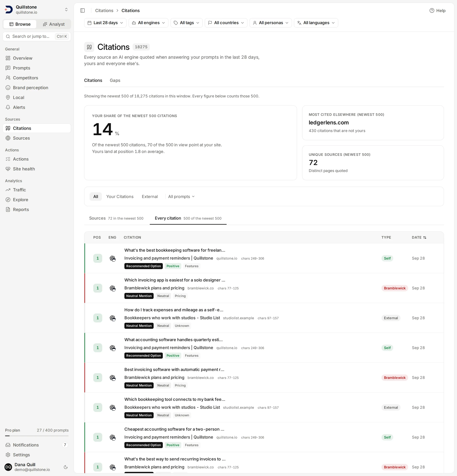
Task: Open Brand perception page
Action: (x=37, y=88)
